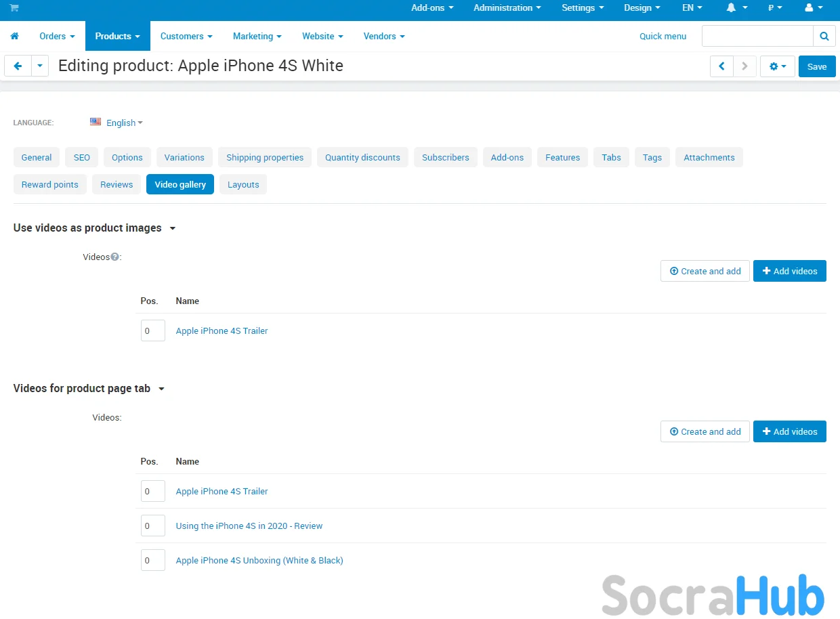Open the Marketing menu
Image resolution: width=840 pixels, height=619 pixels.
click(257, 37)
